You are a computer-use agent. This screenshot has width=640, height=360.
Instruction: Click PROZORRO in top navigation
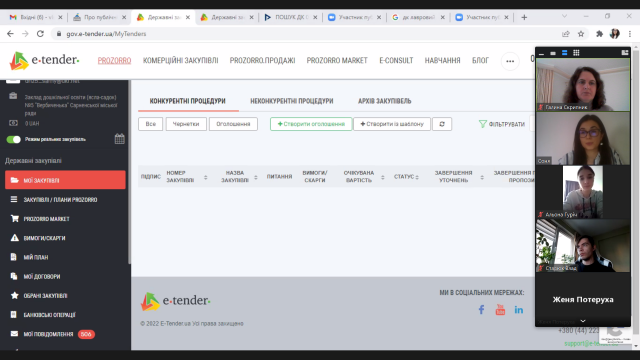click(114, 61)
